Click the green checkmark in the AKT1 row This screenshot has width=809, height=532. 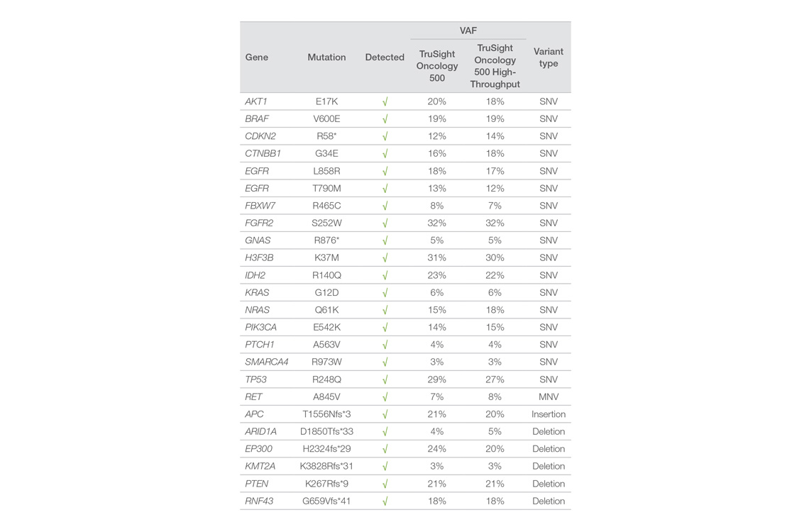[x=385, y=101]
